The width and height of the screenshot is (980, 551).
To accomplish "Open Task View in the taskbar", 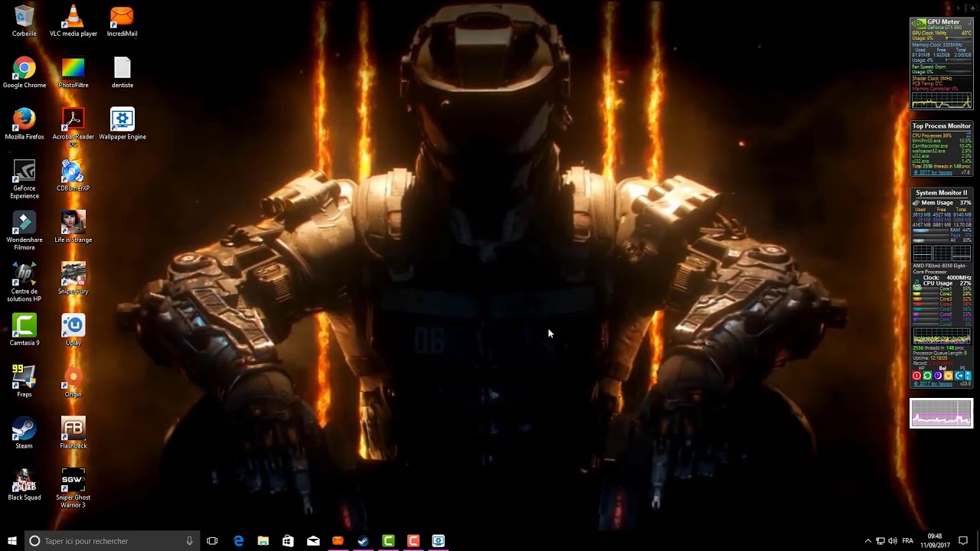I will click(212, 541).
